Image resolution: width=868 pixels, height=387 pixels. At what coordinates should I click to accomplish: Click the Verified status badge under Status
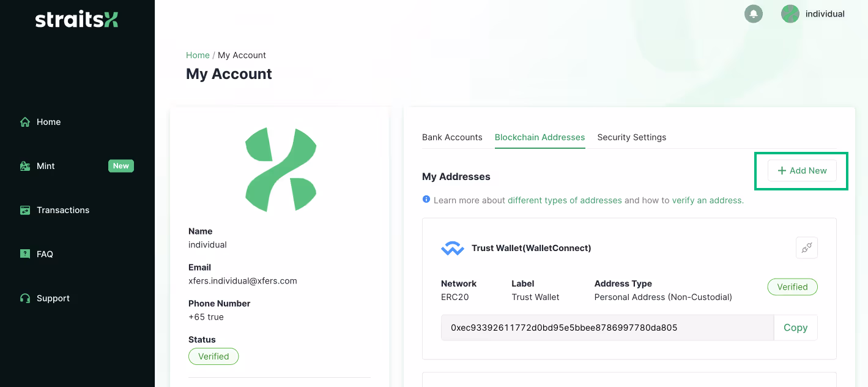tap(213, 356)
